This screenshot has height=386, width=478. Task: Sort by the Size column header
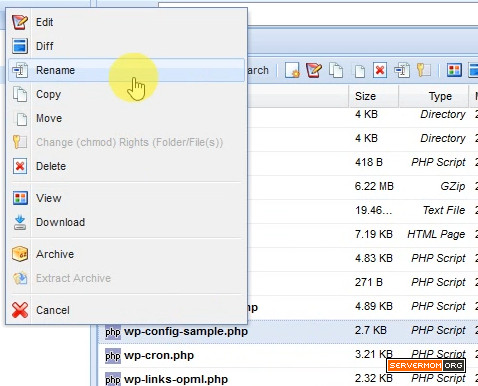[x=373, y=96]
